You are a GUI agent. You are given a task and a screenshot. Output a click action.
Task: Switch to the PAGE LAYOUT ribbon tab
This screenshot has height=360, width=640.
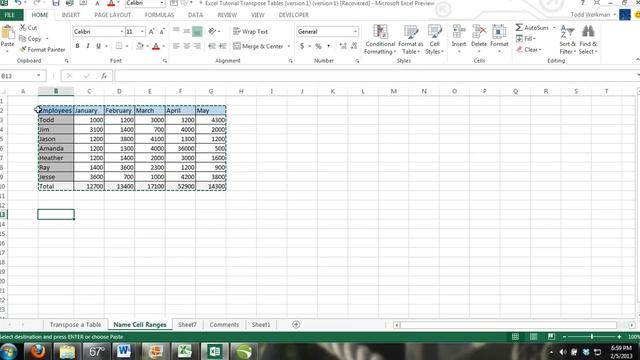click(x=113, y=15)
